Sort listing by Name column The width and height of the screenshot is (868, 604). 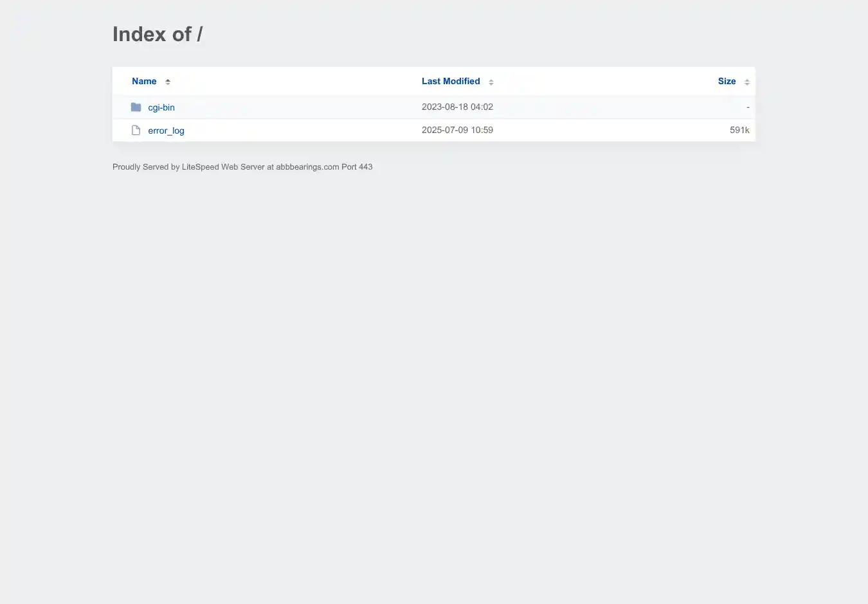point(144,82)
